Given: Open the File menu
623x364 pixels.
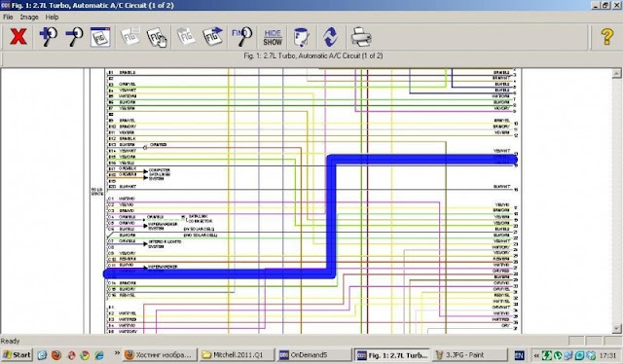Looking at the screenshot, I should click(8, 18).
